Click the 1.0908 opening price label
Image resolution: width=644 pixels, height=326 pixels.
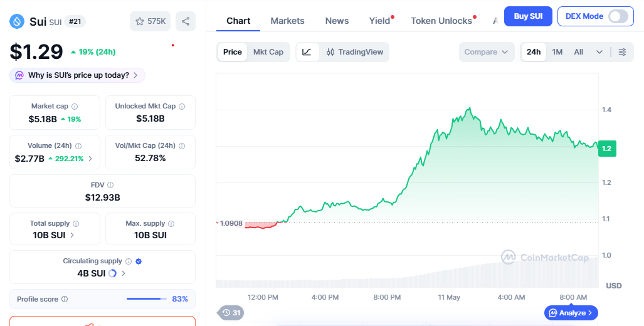pyautogui.click(x=231, y=223)
